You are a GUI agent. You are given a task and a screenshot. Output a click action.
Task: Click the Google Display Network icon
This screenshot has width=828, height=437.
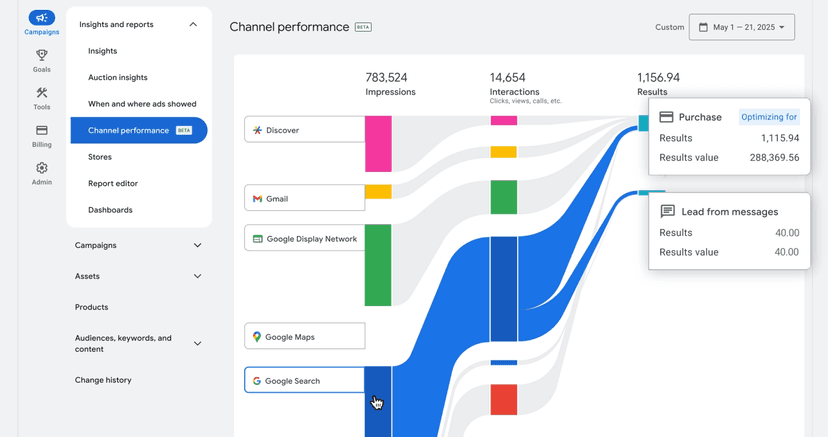[x=258, y=239]
